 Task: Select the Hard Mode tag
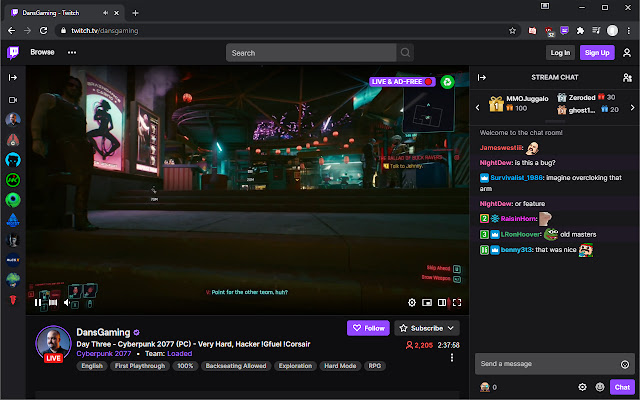(340, 366)
